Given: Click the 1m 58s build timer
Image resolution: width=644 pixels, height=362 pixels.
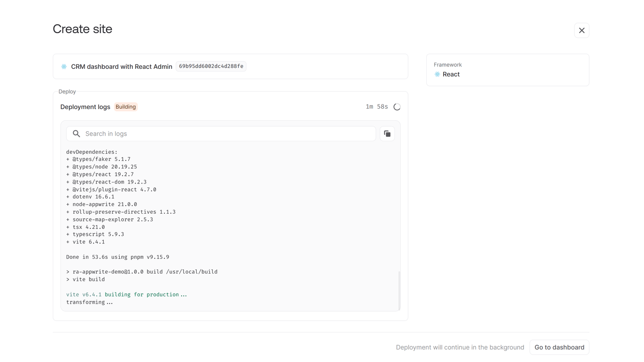Looking at the screenshot, I should tap(376, 107).
